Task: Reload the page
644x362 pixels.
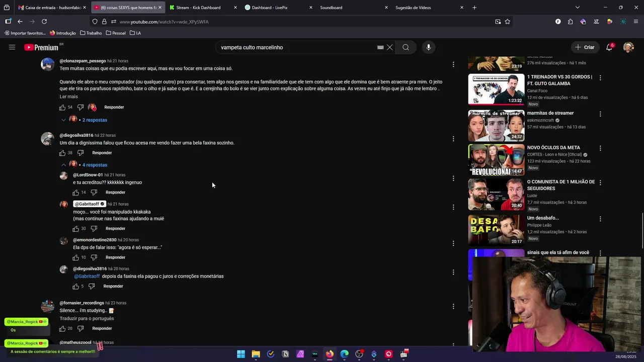Action: point(44,22)
